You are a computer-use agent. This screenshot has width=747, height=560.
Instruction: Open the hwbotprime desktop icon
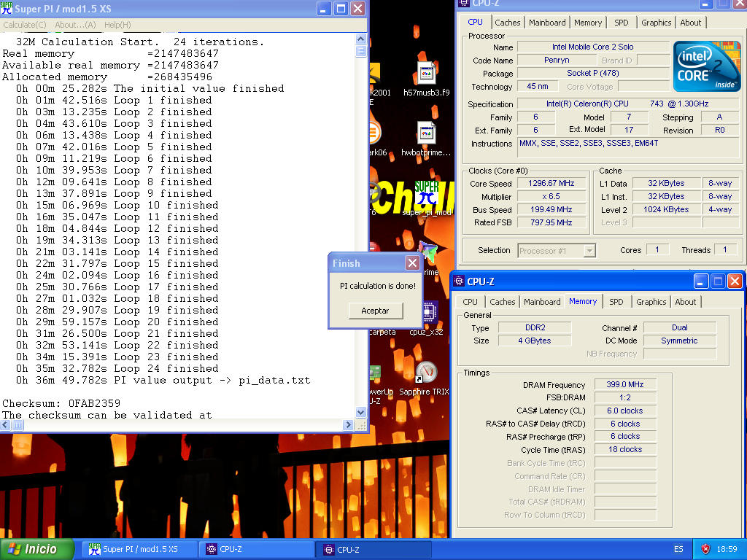(x=426, y=133)
